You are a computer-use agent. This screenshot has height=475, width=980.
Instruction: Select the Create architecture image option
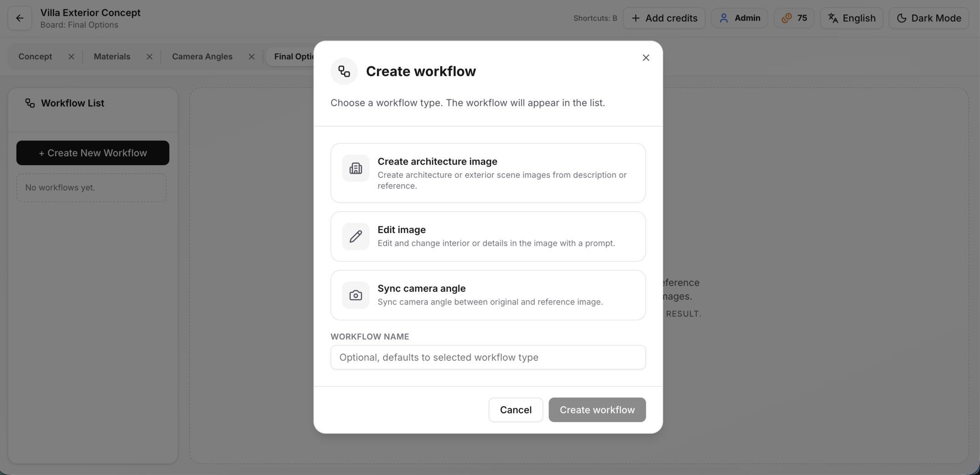[x=488, y=173]
